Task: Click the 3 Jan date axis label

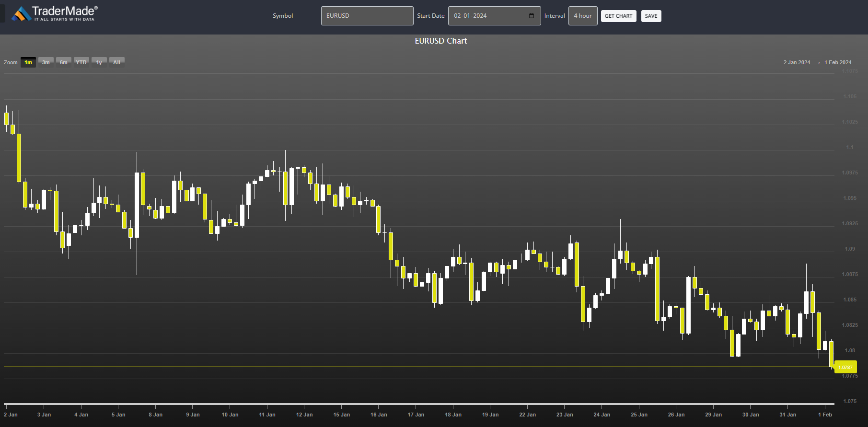Action: pos(44,415)
